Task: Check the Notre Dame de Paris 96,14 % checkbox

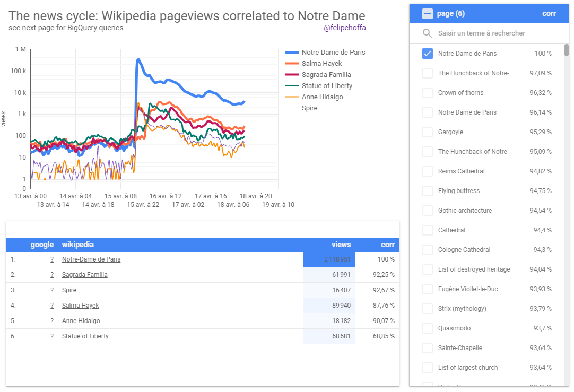Action: pyautogui.click(x=427, y=112)
